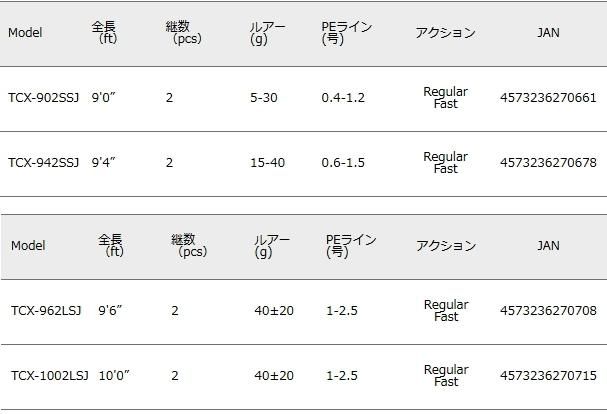Select the 40±20 lure weight for TCX-1002LSJ

click(x=274, y=376)
